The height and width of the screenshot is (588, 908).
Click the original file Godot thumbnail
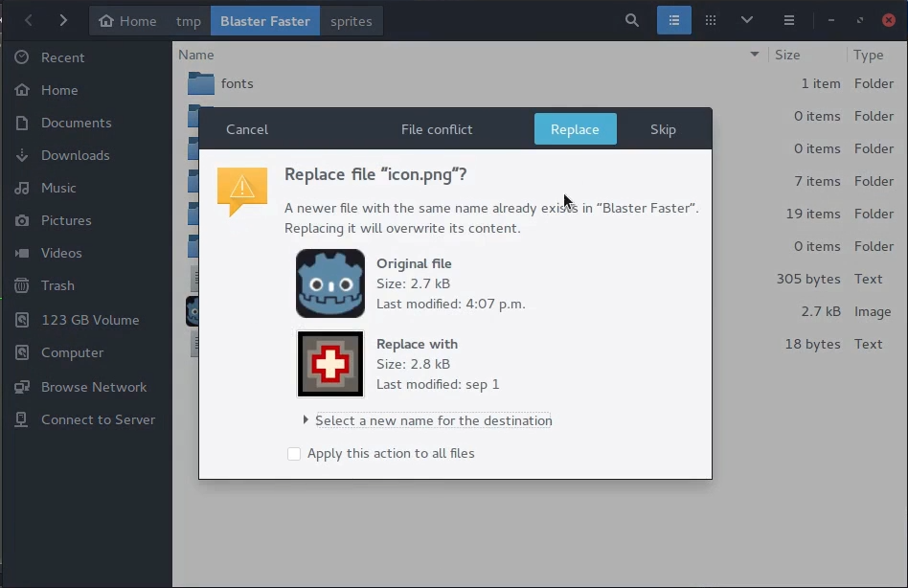(x=330, y=283)
